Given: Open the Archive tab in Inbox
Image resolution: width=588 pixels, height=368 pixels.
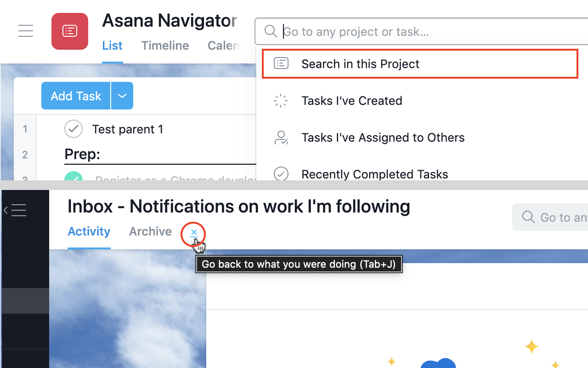Looking at the screenshot, I should [150, 231].
